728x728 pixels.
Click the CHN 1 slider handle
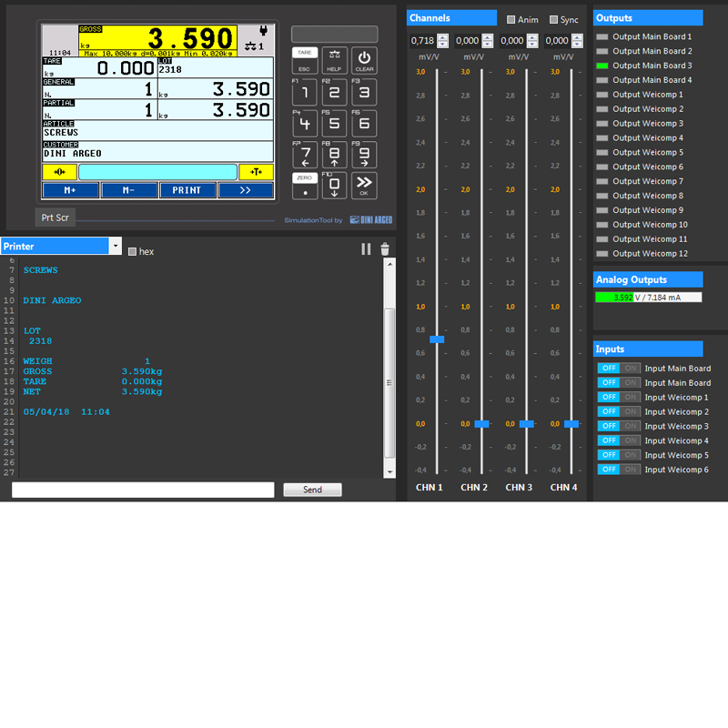click(437, 339)
